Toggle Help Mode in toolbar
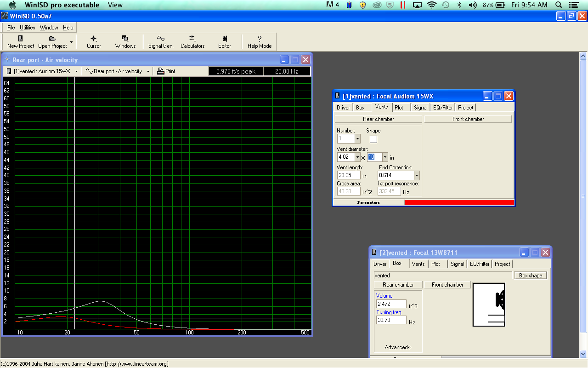Image resolution: width=588 pixels, height=368 pixels. pyautogui.click(x=260, y=42)
